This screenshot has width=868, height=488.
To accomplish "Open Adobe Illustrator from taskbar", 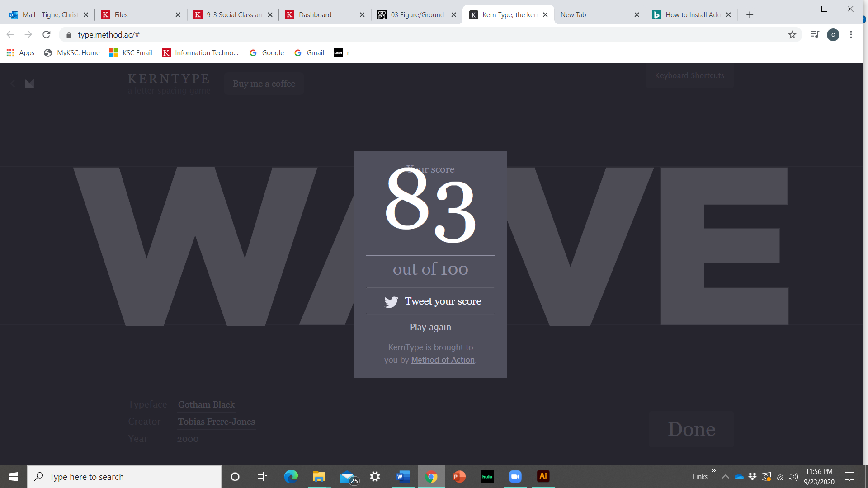I will pos(543,476).
